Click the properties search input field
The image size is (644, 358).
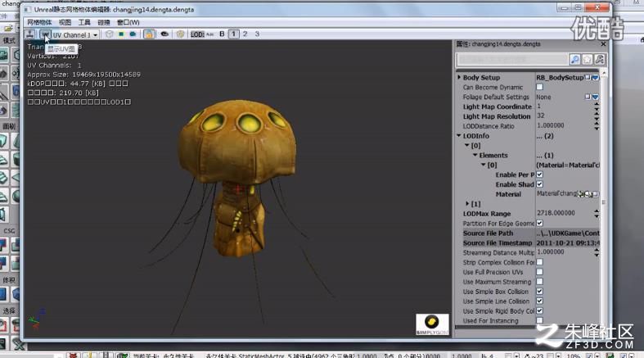tap(512, 60)
